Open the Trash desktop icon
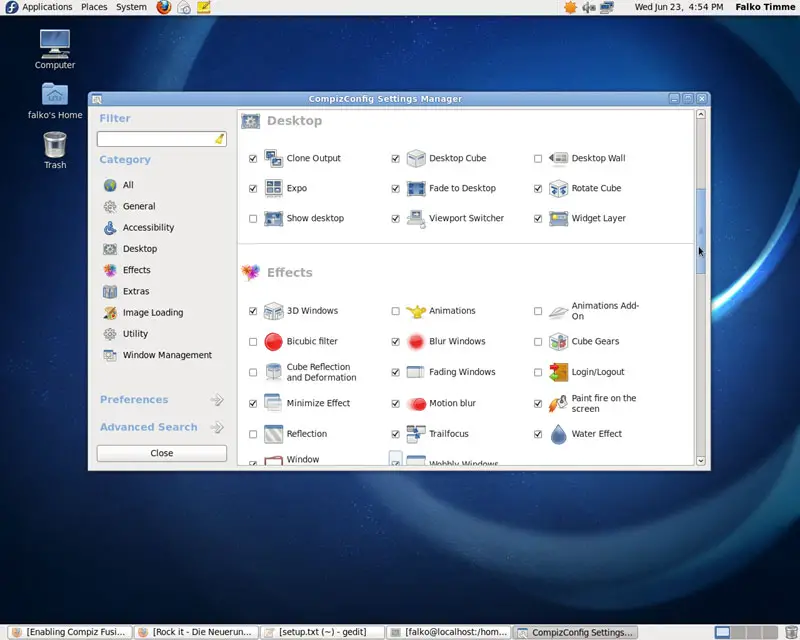 click(x=55, y=151)
